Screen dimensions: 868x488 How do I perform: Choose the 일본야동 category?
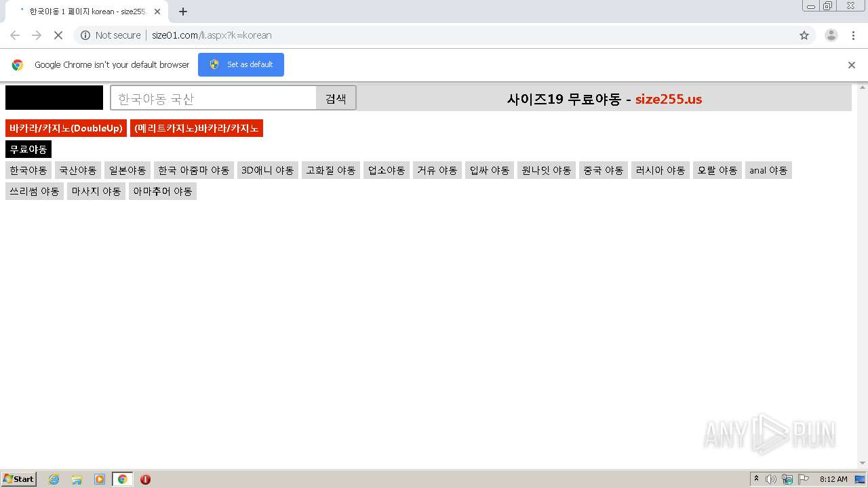coord(127,170)
